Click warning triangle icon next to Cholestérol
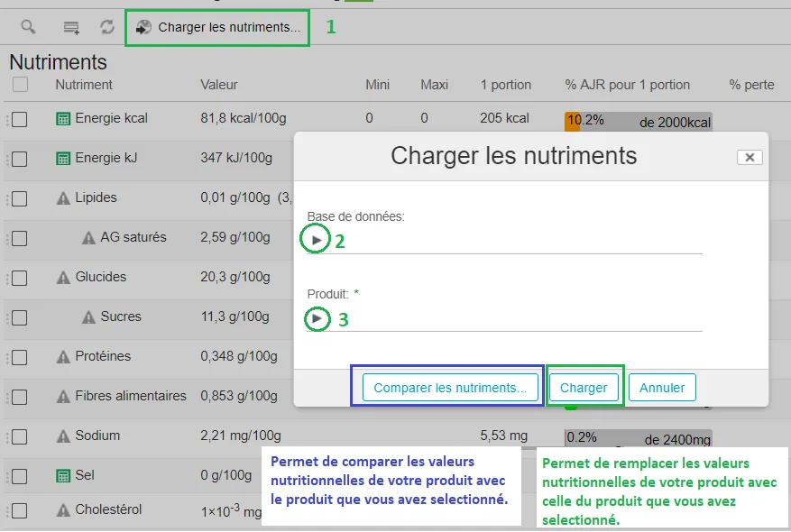The image size is (791, 532). click(x=63, y=511)
